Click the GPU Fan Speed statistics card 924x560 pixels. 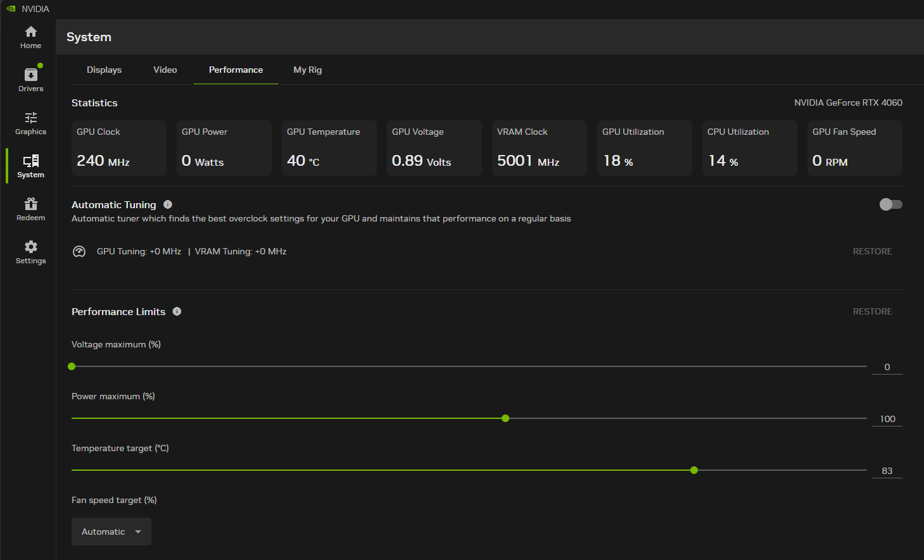tap(855, 148)
